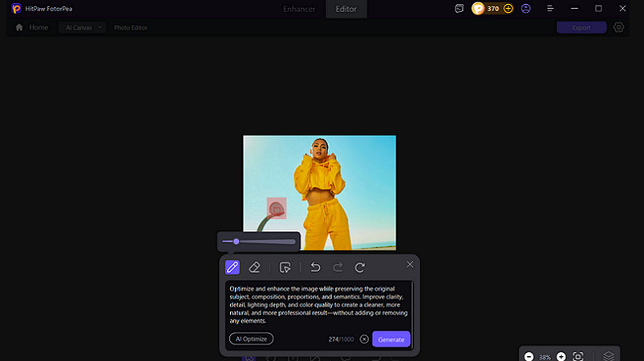Undo the last brush stroke
The height and width of the screenshot is (361, 644).
click(x=315, y=267)
